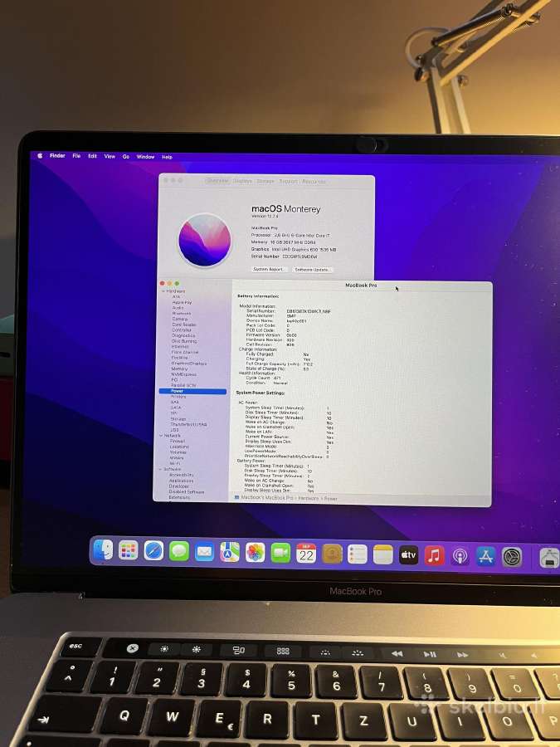
Task: Open Music from the Dock
Action: click(434, 556)
